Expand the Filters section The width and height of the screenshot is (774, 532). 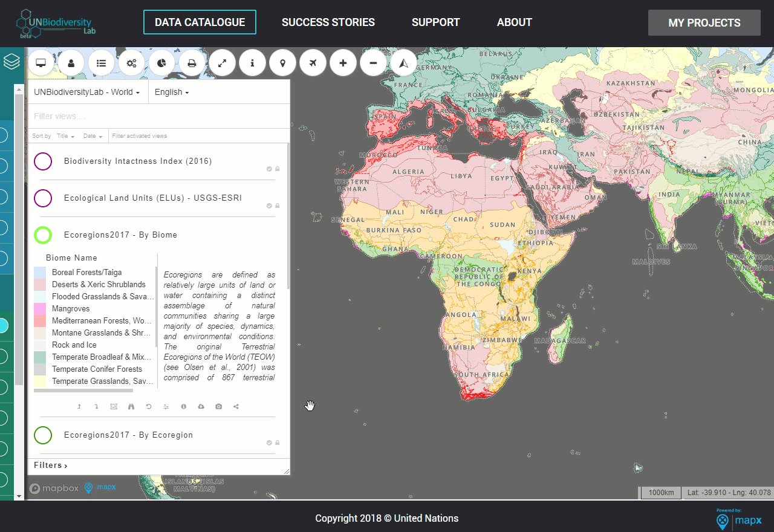(x=51, y=465)
